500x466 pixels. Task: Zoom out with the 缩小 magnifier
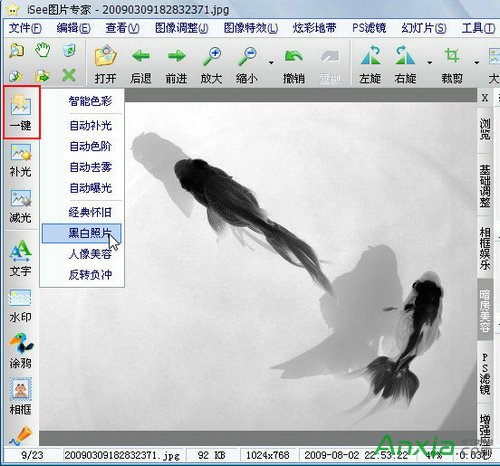point(247,56)
